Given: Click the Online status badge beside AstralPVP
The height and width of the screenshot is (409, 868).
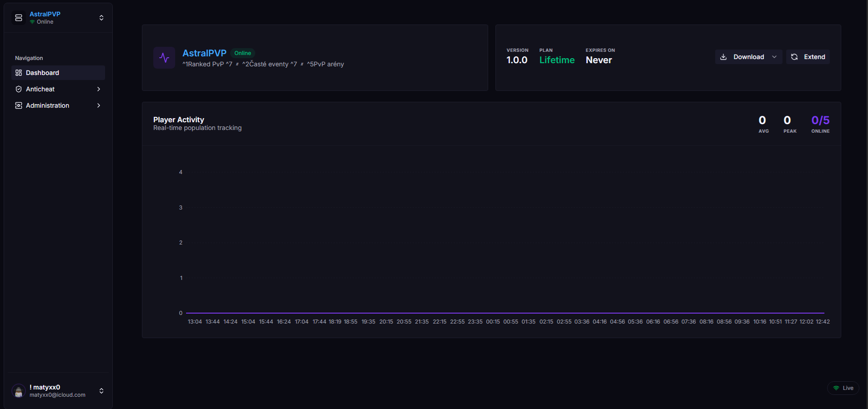Looking at the screenshot, I should click(242, 53).
